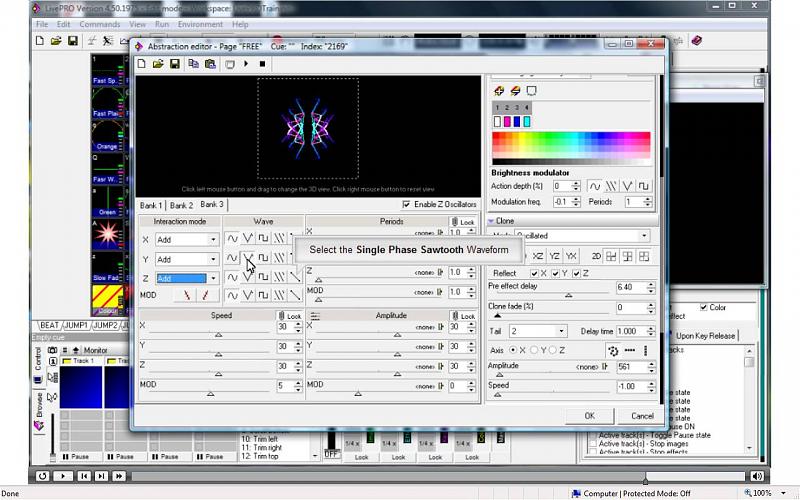The image size is (800, 500).
Task: Play preview in Abstraction editor toolbar
Action: 246,64
